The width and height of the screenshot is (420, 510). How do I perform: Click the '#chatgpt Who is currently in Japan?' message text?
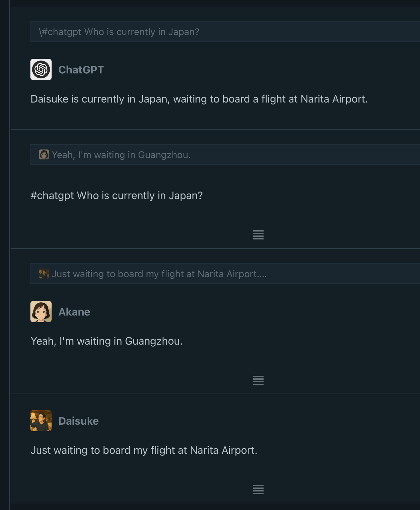point(116,195)
